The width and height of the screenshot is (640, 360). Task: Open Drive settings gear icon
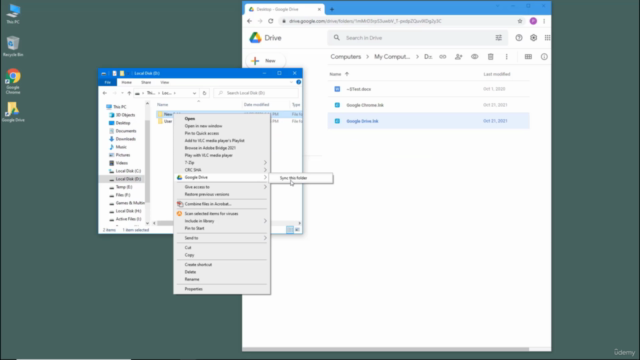pos(533,38)
